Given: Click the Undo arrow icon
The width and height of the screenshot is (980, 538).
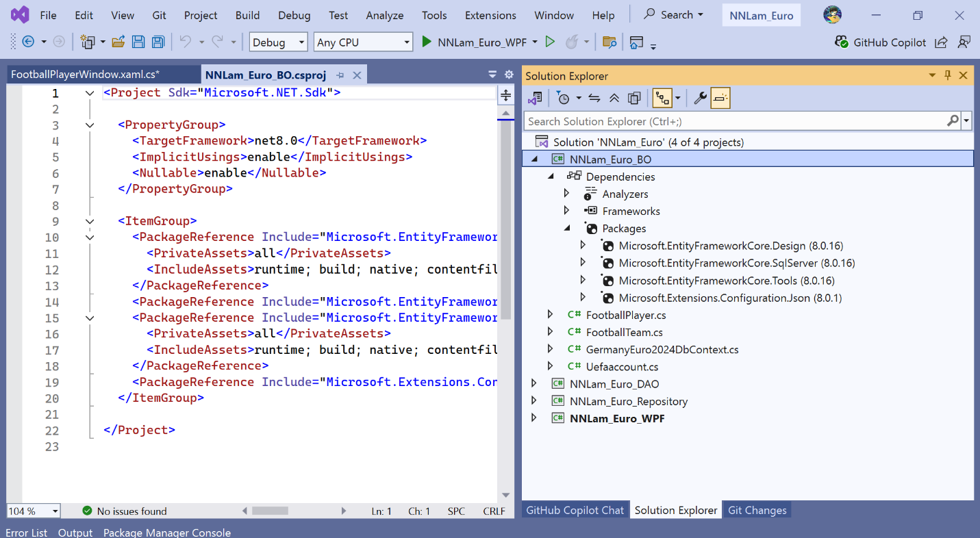Looking at the screenshot, I should (186, 42).
